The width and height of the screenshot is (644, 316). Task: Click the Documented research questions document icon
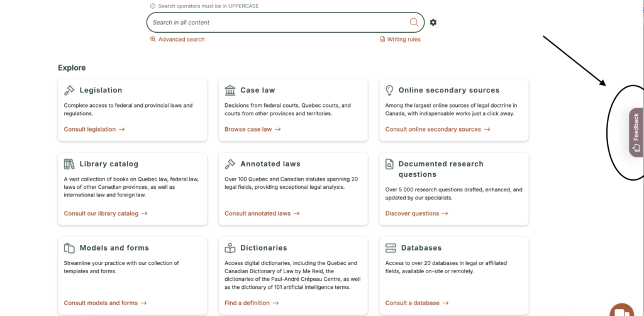point(389,164)
